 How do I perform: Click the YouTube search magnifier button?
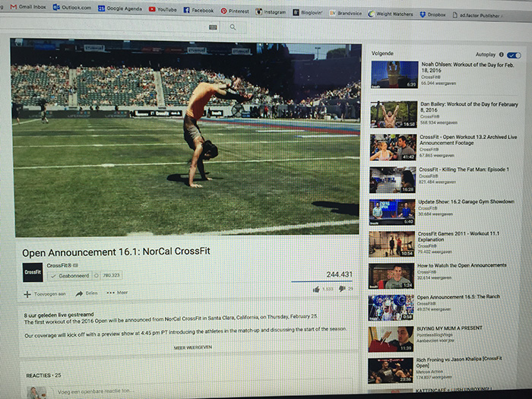(x=233, y=27)
